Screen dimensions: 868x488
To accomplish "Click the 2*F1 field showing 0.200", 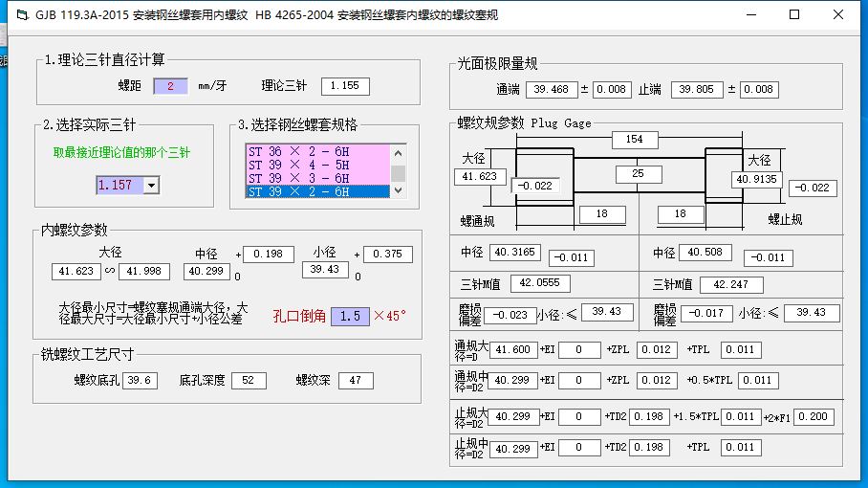I will [814, 416].
